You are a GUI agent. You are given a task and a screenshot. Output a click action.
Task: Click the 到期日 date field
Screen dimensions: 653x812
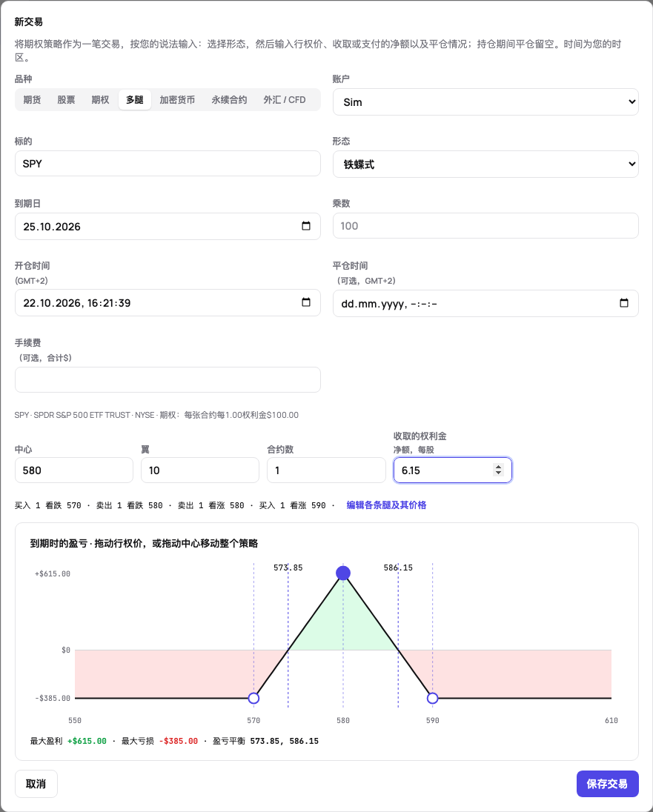pos(168,226)
